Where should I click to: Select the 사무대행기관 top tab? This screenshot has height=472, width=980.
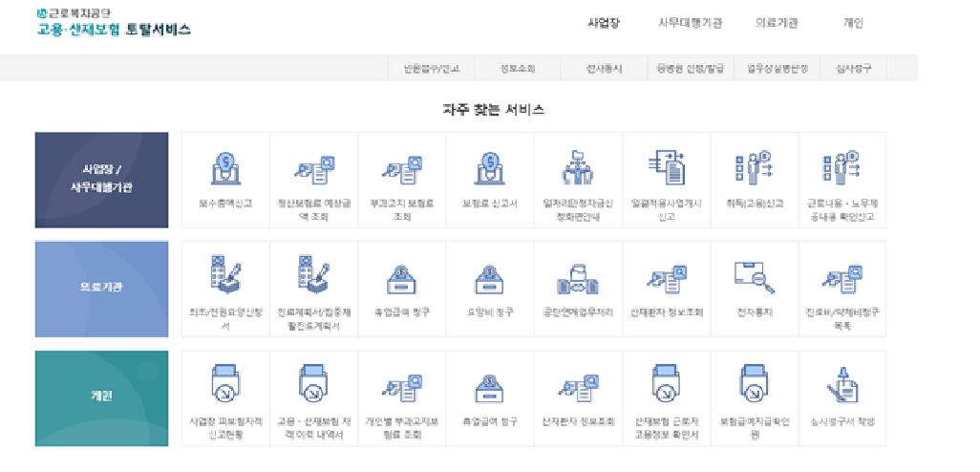(x=690, y=23)
